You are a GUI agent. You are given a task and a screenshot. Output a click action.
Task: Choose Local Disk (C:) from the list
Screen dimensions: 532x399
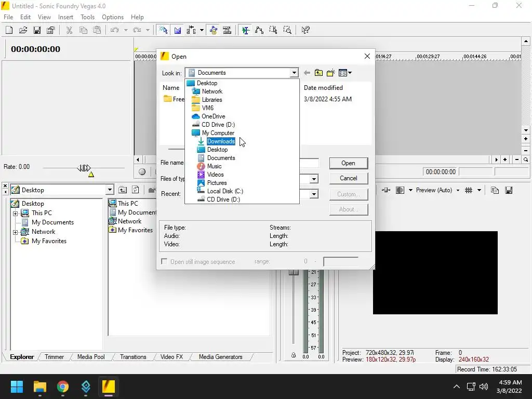[x=225, y=191]
